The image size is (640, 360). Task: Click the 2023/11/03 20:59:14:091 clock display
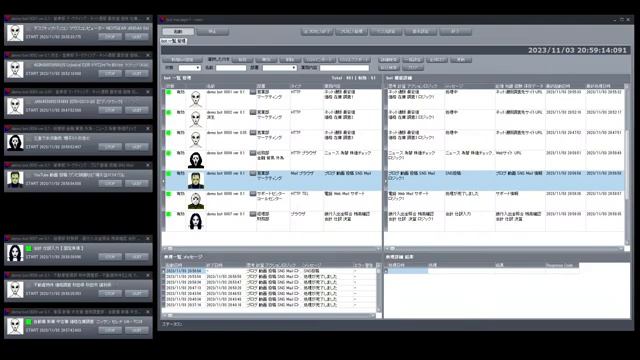[577, 50]
